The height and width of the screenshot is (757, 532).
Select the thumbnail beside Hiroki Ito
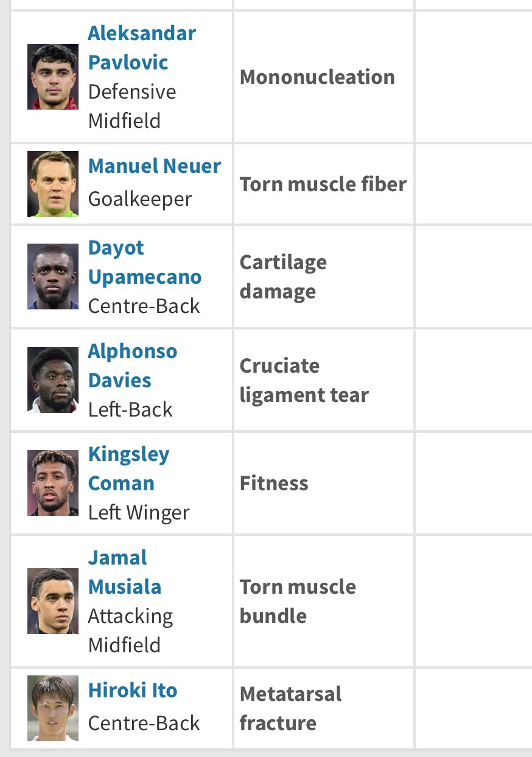53,708
